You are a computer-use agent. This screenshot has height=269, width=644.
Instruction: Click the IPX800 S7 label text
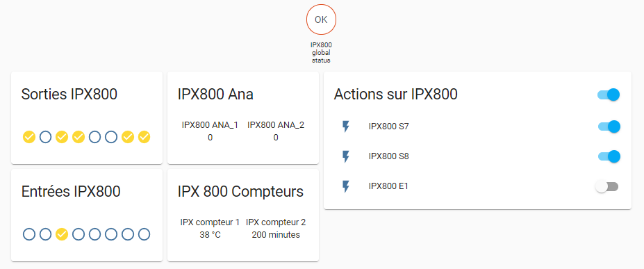tap(388, 127)
